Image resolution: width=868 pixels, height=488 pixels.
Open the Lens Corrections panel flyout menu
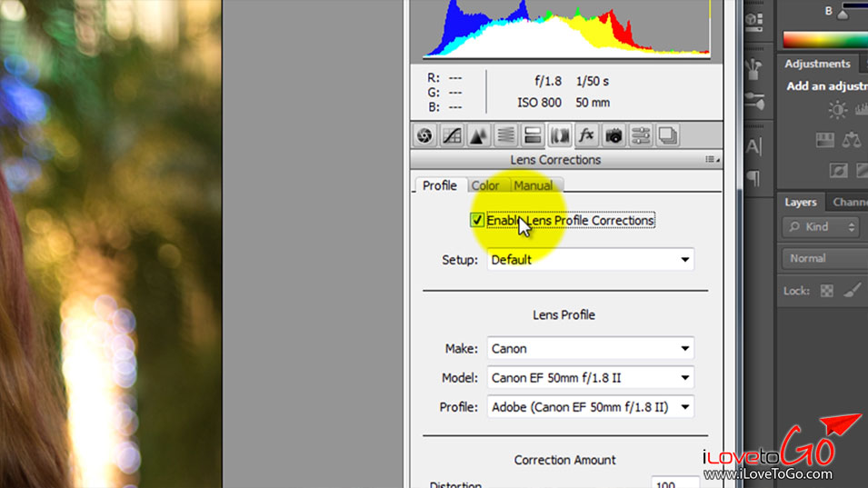712,159
